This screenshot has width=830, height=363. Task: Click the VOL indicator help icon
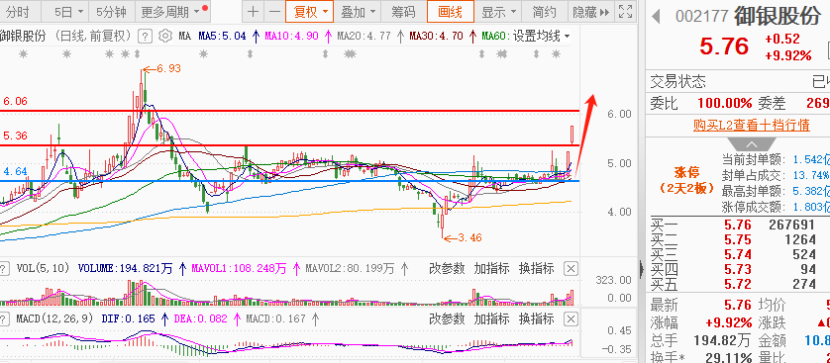tap(4, 269)
